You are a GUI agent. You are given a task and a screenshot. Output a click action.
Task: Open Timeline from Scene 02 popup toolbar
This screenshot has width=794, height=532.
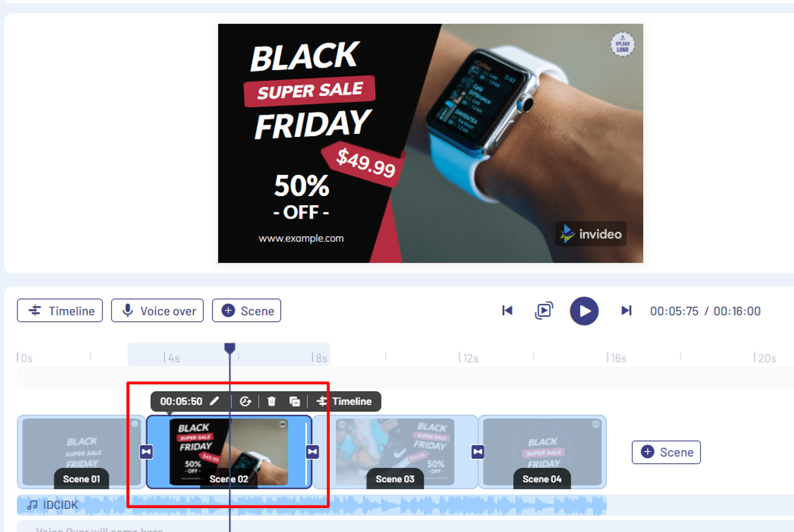pos(344,402)
